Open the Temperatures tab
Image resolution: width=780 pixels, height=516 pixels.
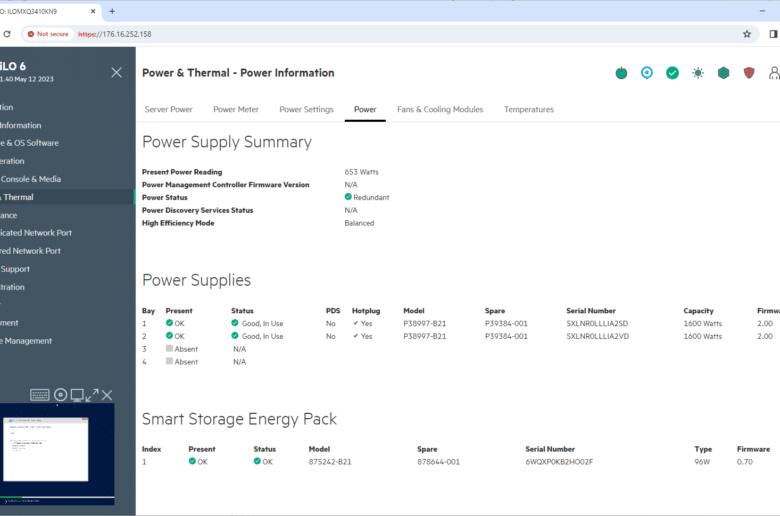tap(529, 109)
